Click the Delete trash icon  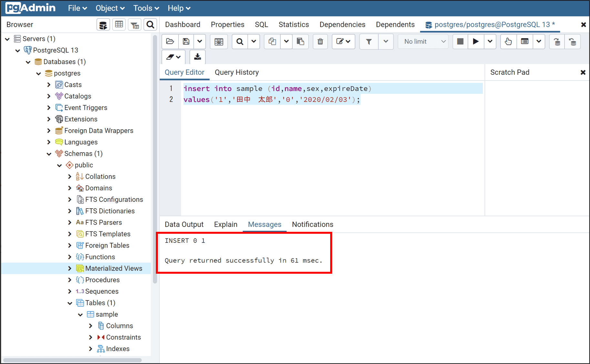coord(320,42)
